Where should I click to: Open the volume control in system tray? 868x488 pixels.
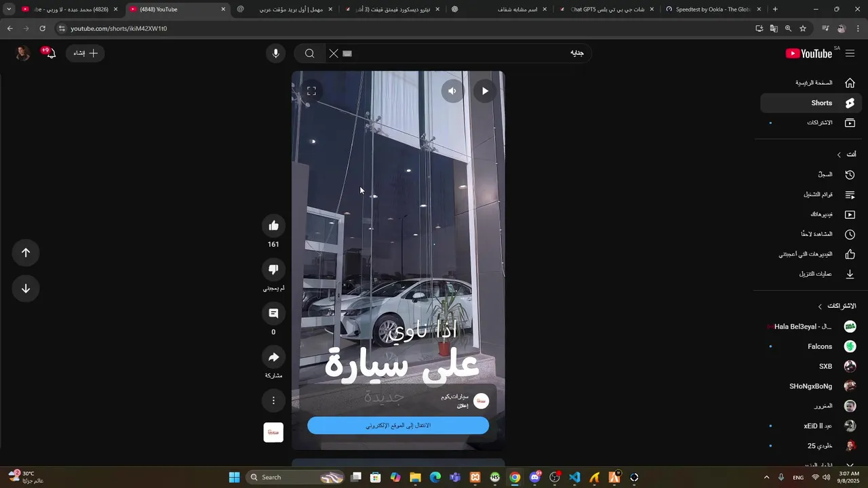point(826,477)
